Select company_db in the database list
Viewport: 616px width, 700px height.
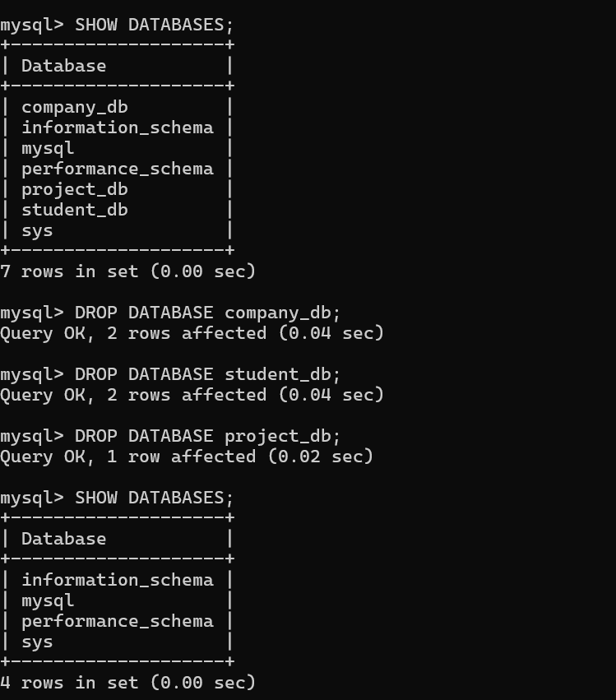click(74, 107)
